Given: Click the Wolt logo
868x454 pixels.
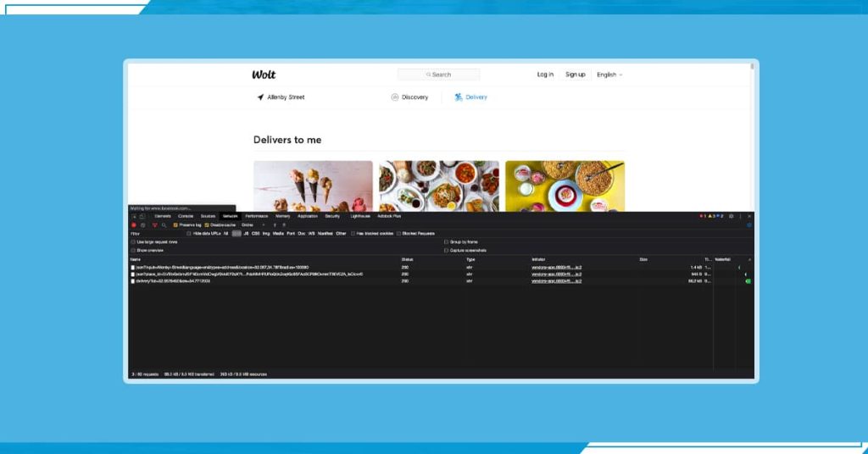Looking at the screenshot, I should pyautogui.click(x=264, y=75).
